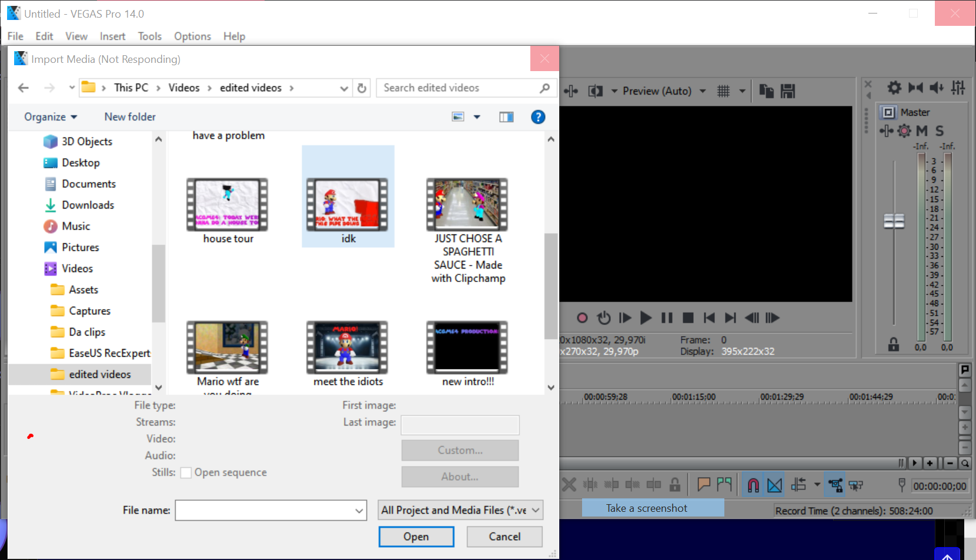This screenshot has height=560, width=976.
Task: Refresh the edited videos folder
Action: click(x=362, y=88)
